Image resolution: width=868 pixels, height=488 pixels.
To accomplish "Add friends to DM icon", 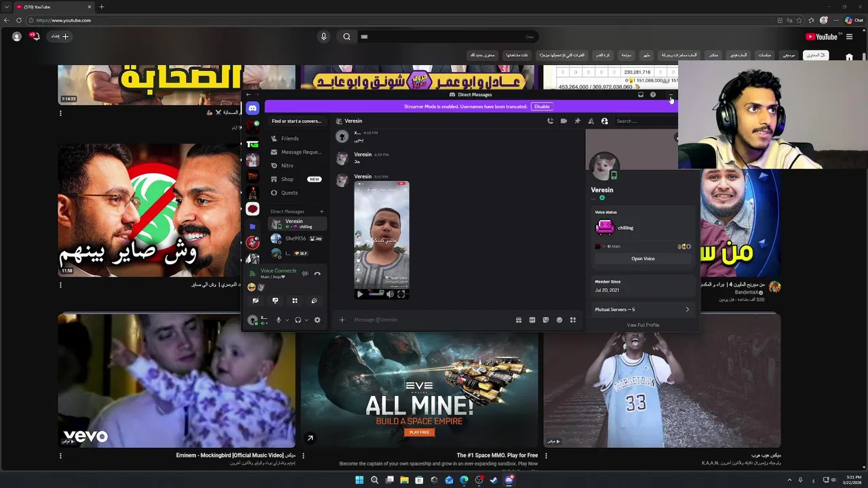I will pos(591,121).
